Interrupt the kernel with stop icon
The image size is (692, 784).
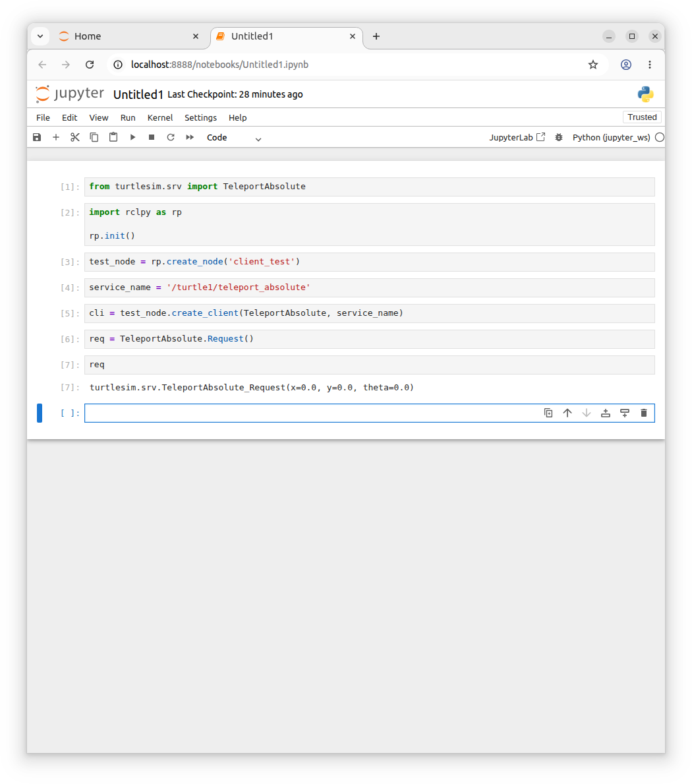pyautogui.click(x=152, y=137)
